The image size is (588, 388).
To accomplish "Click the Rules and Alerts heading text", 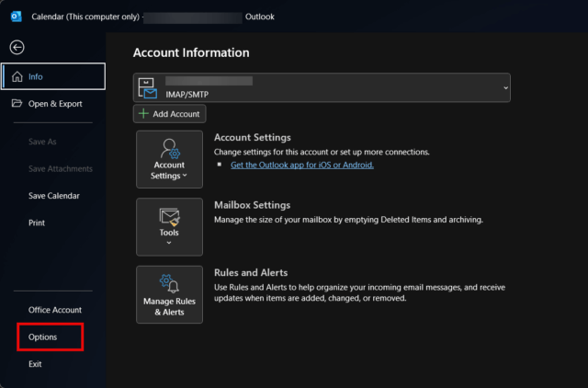I will coord(251,273).
